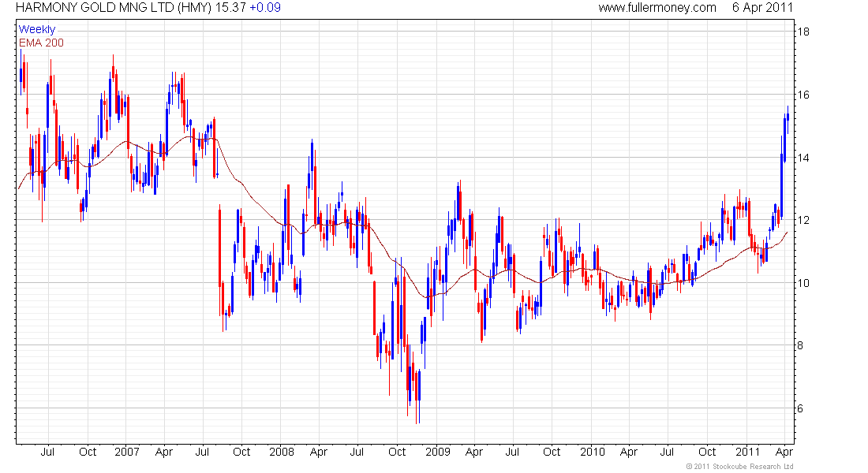The image size is (868, 473).
Task: Click the date 6 Apr 2011
Action: [762, 8]
